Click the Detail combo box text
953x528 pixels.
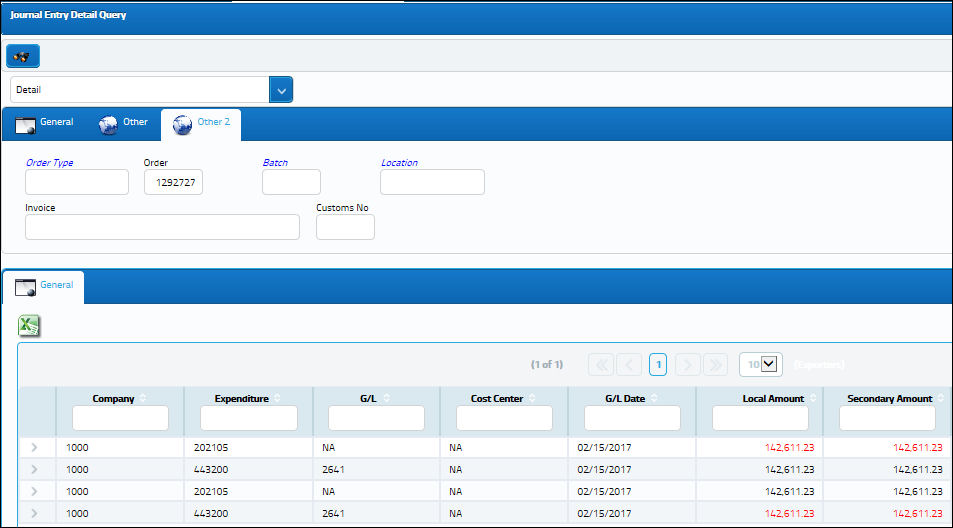click(140, 90)
